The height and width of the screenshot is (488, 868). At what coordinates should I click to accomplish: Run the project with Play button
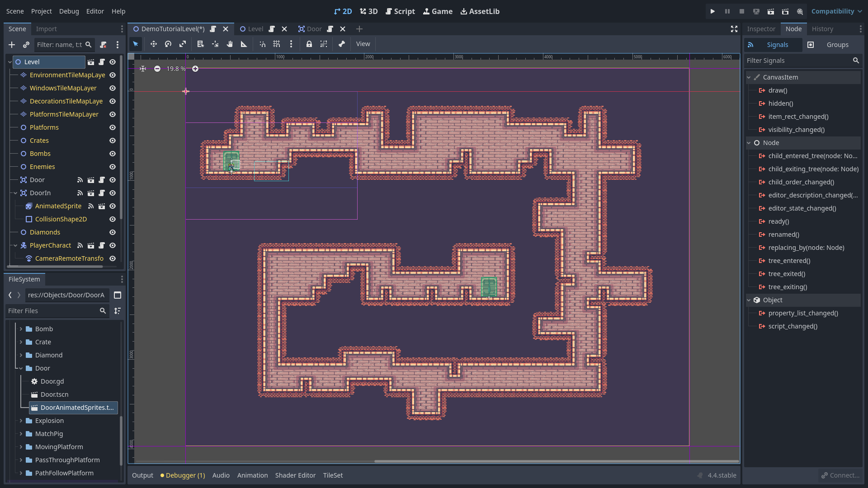712,11
